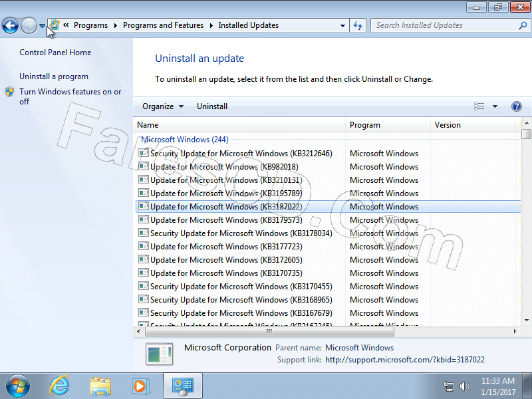The width and height of the screenshot is (532, 399).
Task: Collapse the Microsoft Windows (244) group
Action: pyautogui.click(x=185, y=140)
